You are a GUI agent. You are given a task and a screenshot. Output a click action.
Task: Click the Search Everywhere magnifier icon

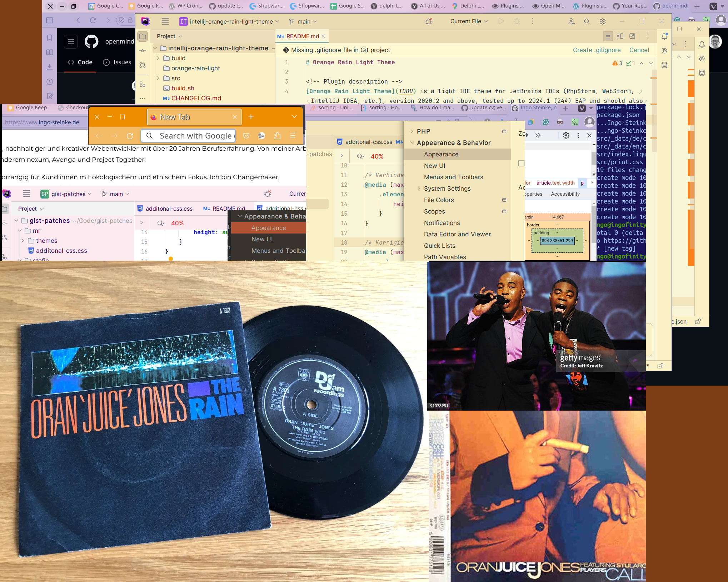pyautogui.click(x=587, y=21)
